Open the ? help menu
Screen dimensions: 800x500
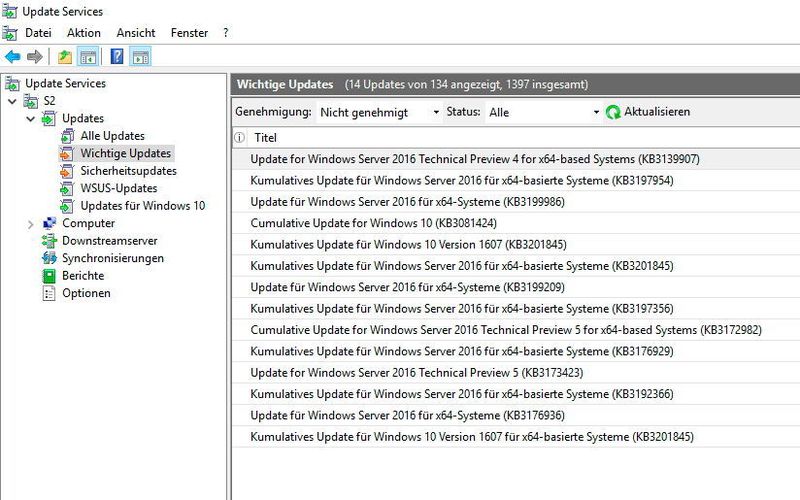226,33
